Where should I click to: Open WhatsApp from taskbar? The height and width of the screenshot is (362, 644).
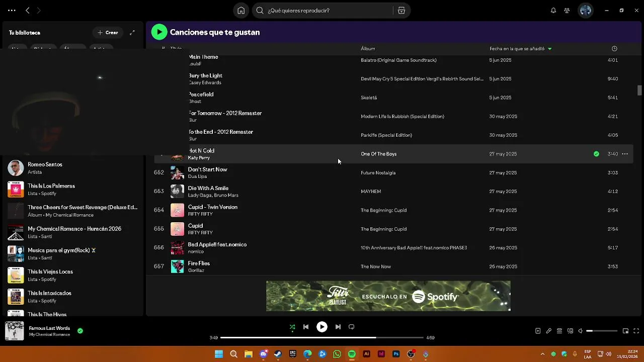(337, 354)
